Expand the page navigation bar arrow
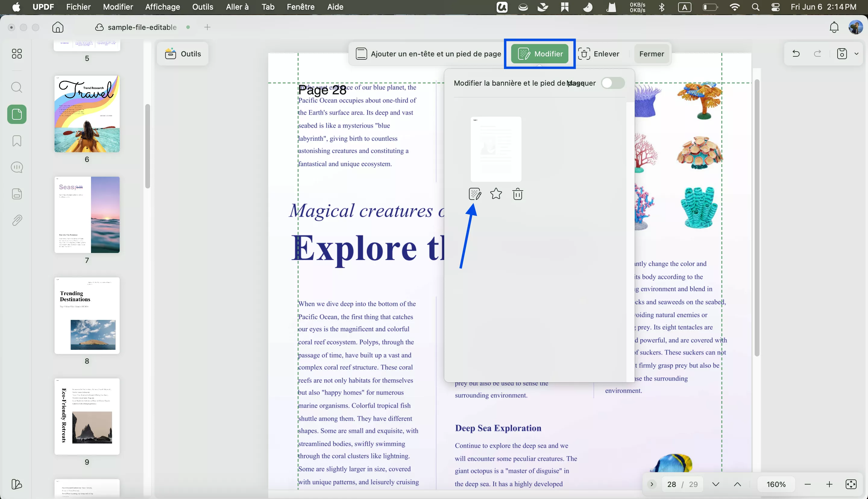Viewport: 868px width, 499px height. (x=652, y=484)
